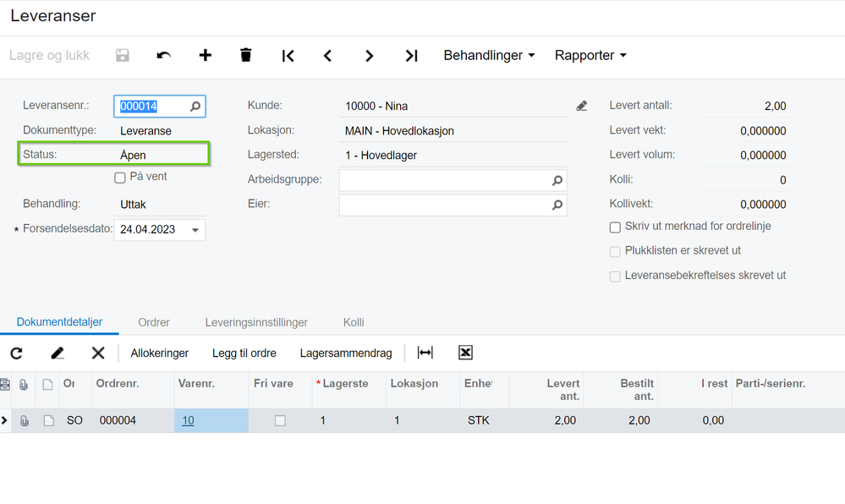Toggle Plukklisten er skrevet ut checkbox

[x=615, y=252]
